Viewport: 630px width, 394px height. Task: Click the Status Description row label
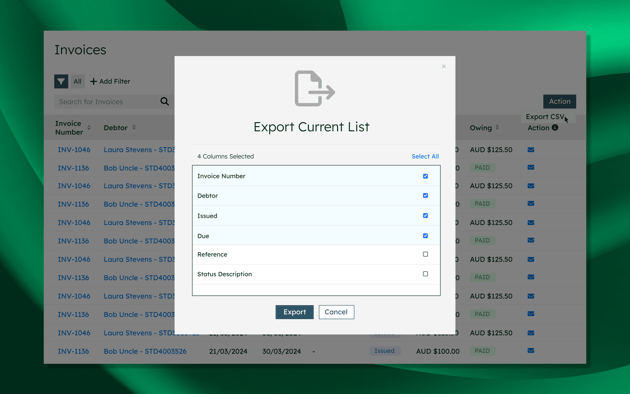[x=225, y=274]
